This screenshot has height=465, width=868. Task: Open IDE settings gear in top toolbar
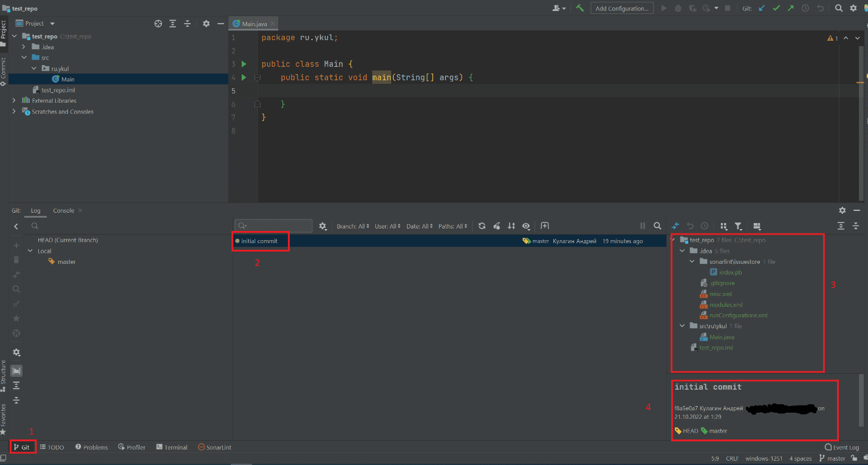coord(853,9)
